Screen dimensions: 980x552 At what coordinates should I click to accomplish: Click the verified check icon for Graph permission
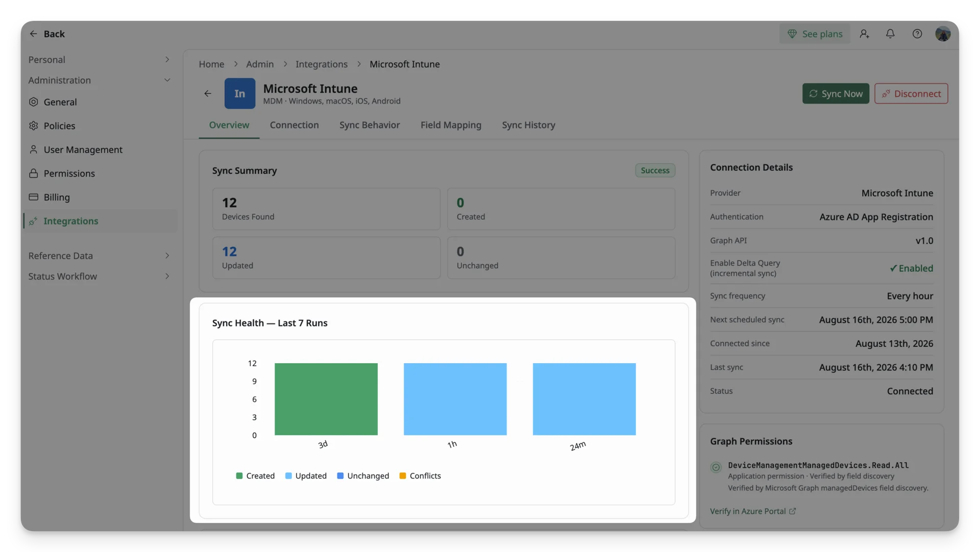716,467
